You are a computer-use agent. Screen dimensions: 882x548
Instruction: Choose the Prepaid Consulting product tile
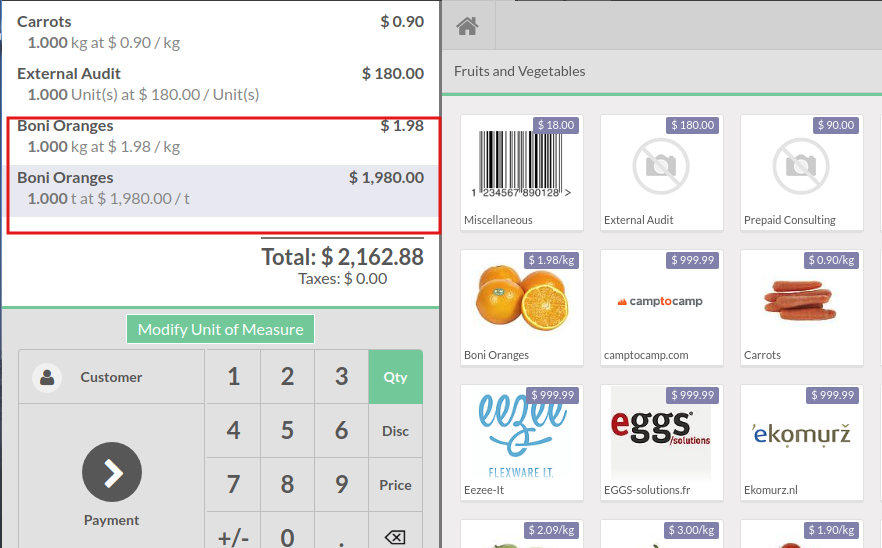[x=801, y=172]
